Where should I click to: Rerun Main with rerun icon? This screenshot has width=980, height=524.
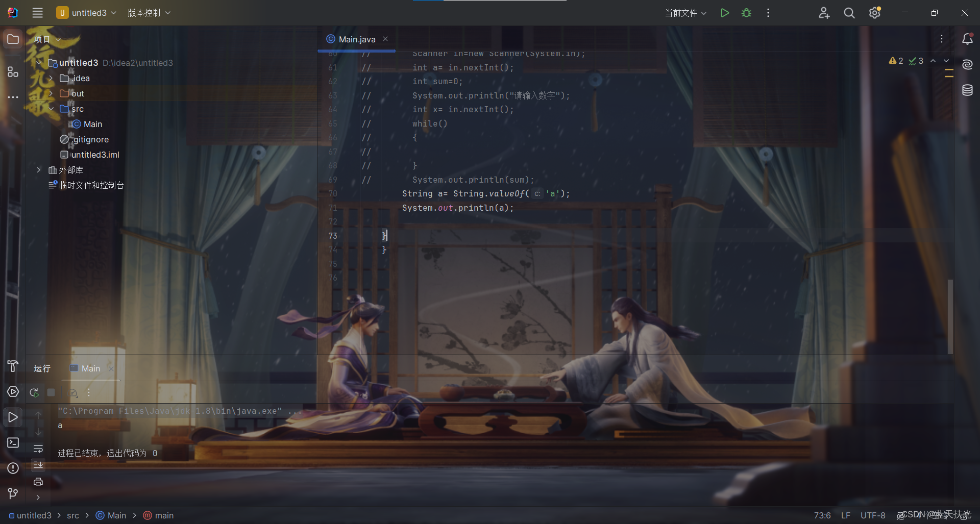click(x=34, y=392)
